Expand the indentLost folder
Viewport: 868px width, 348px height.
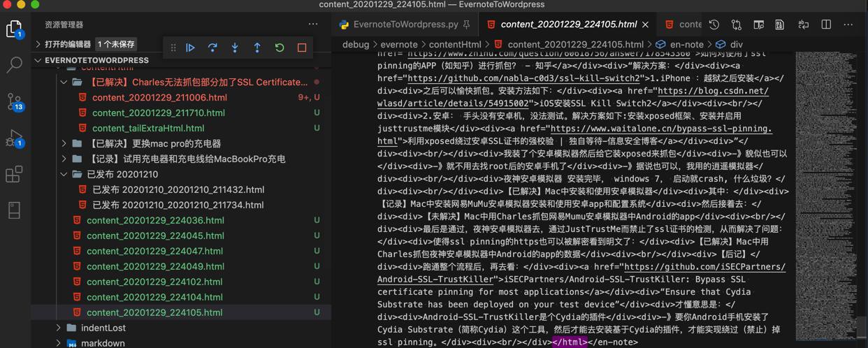(59, 328)
